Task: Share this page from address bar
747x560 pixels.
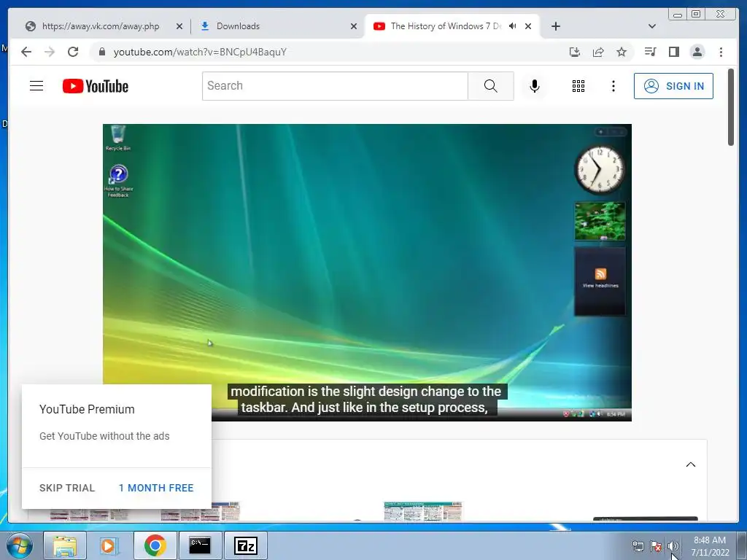Action: coord(598,52)
